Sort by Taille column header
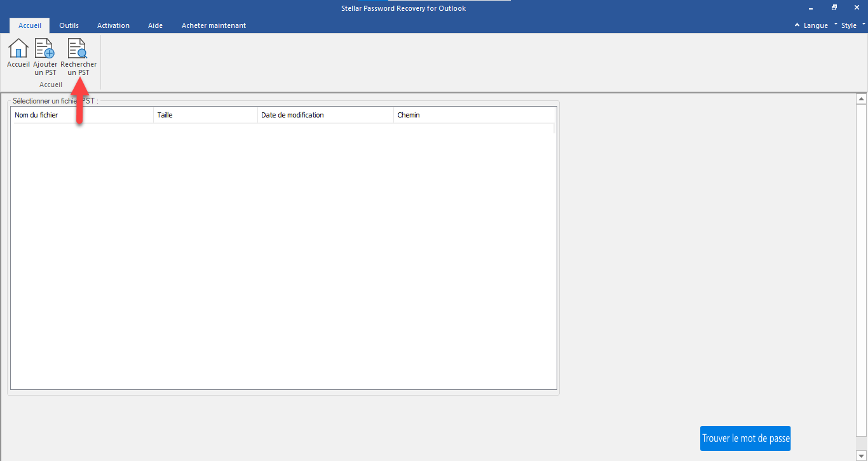868x461 pixels. click(206, 115)
